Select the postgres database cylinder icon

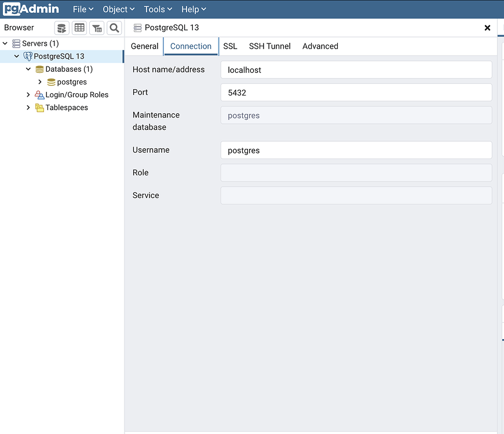(x=51, y=82)
